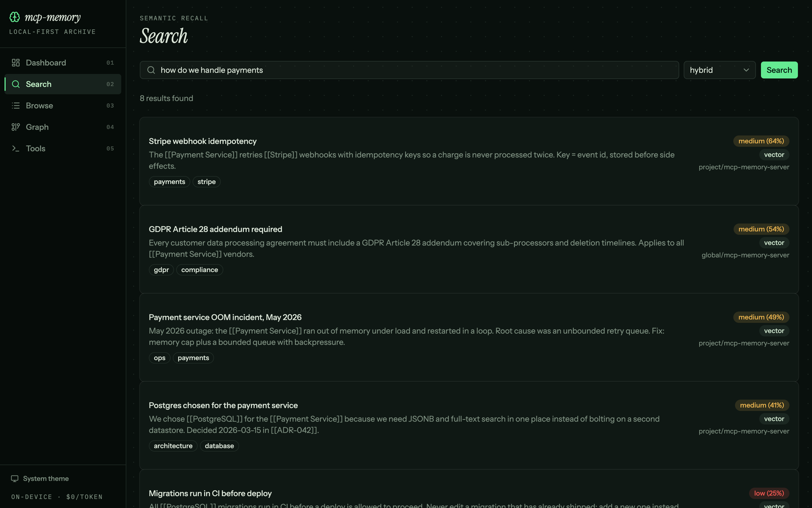The image size is (812, 508).
Task: Focus the query input with 'how do we handle payments'
Action: (x=409, y=70)
